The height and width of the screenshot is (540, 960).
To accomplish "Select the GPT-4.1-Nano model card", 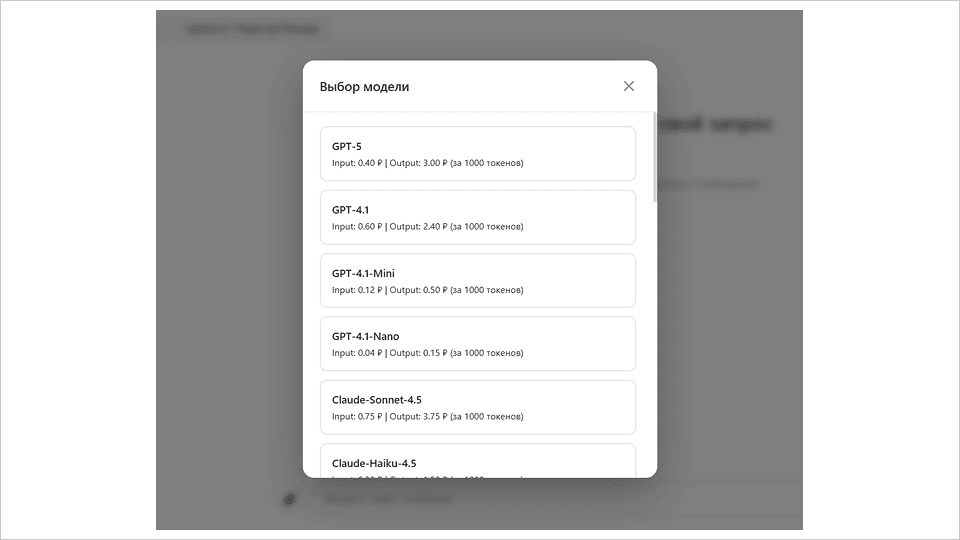I will pyautogui.click(x=478, y=343).
